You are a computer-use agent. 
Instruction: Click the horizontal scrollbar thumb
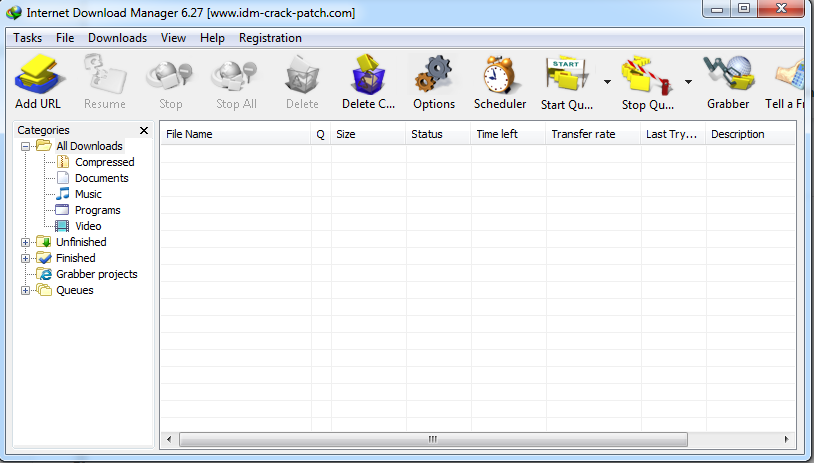click(x=433, y=440)
